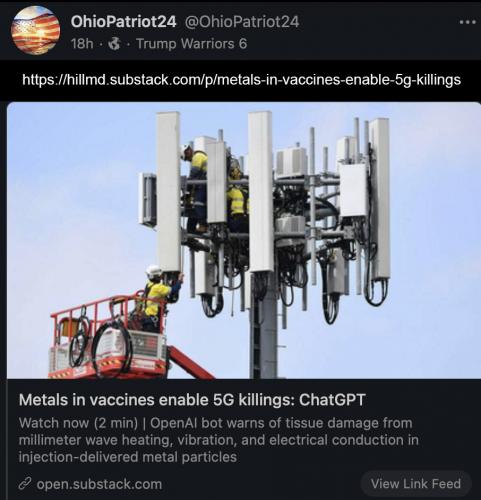Go to the Trump Warriors 6 group
The image size is (481, 500).
(192, 44)
